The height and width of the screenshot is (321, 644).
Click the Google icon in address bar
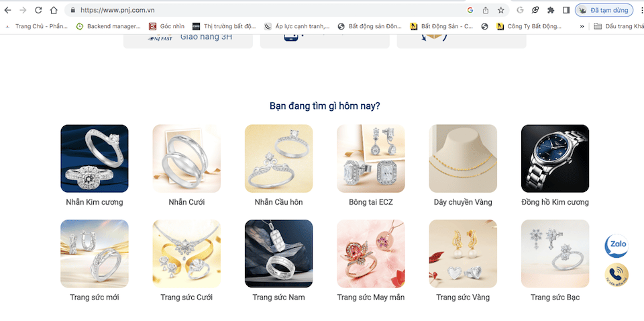pos(470,10)
